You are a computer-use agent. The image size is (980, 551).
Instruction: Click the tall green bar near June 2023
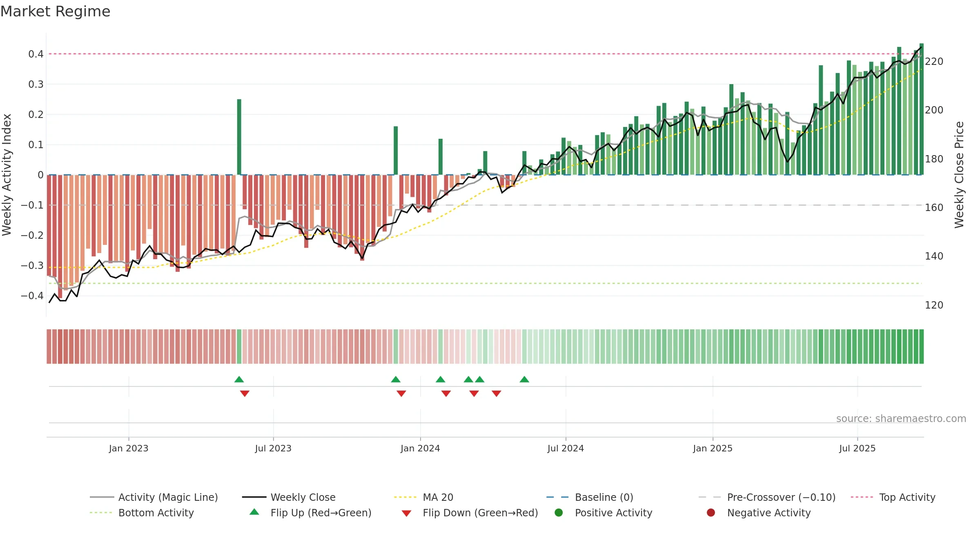tap(239, 137)
